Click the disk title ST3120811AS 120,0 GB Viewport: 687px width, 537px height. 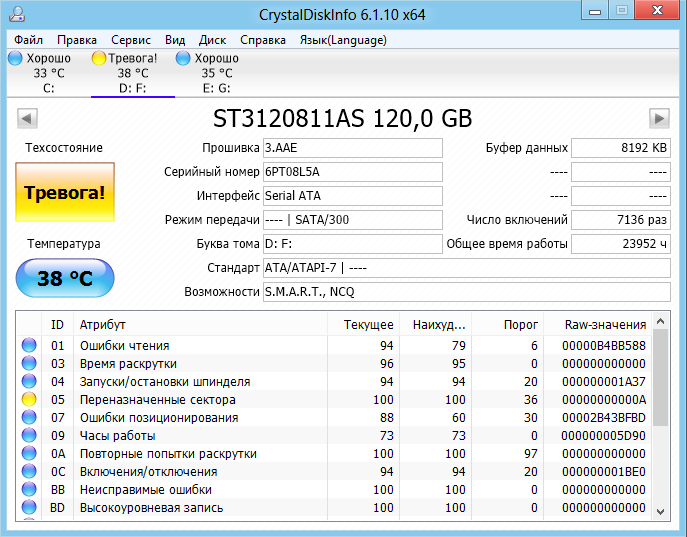[342, 118]
